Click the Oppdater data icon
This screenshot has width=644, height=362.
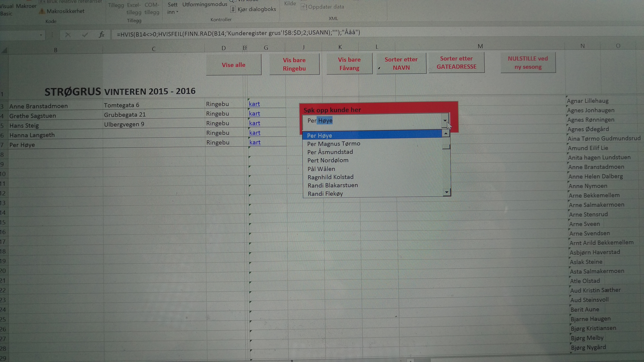(x=304, y=7)
